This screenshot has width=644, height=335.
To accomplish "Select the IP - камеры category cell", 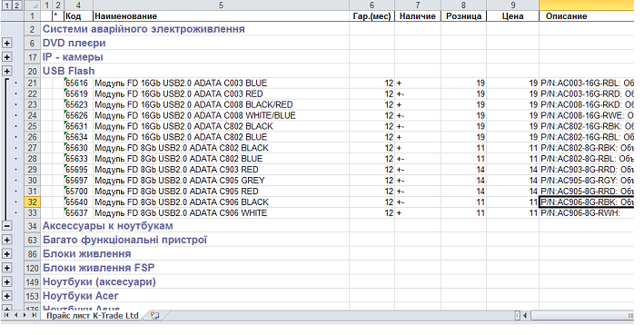I will tap(73, 57).
